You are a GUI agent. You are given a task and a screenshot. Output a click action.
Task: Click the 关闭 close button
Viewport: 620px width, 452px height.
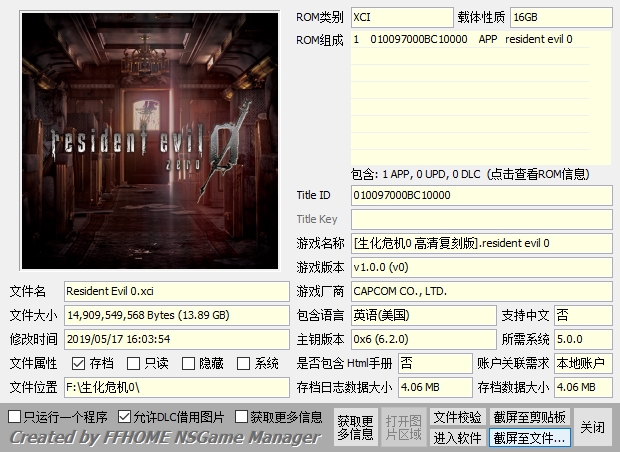[x=592, y=427]
